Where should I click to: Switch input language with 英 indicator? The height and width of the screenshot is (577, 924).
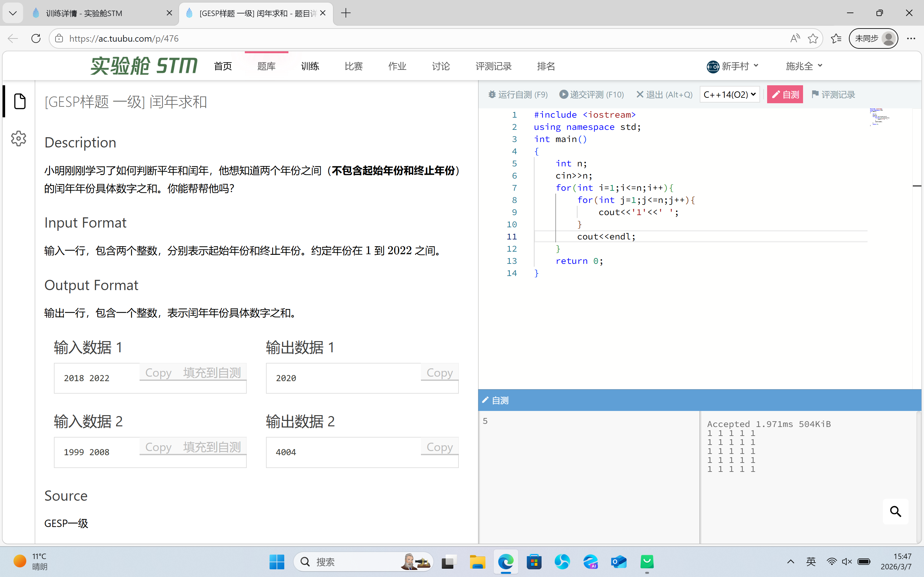click(x=811, y=562)
